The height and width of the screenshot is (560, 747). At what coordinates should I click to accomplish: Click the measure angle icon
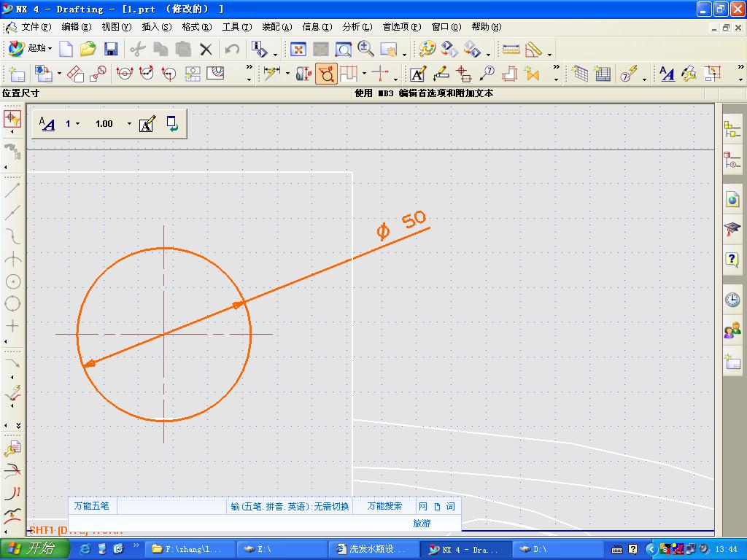pyautogui.click(x=533, y=49)
